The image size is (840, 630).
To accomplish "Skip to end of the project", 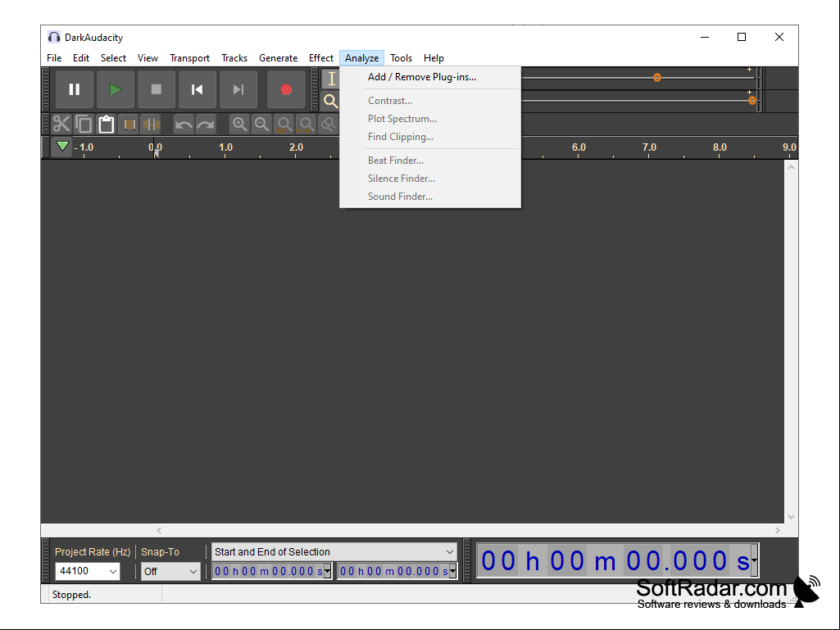I will pyautogui.click(x=238, y=89).
